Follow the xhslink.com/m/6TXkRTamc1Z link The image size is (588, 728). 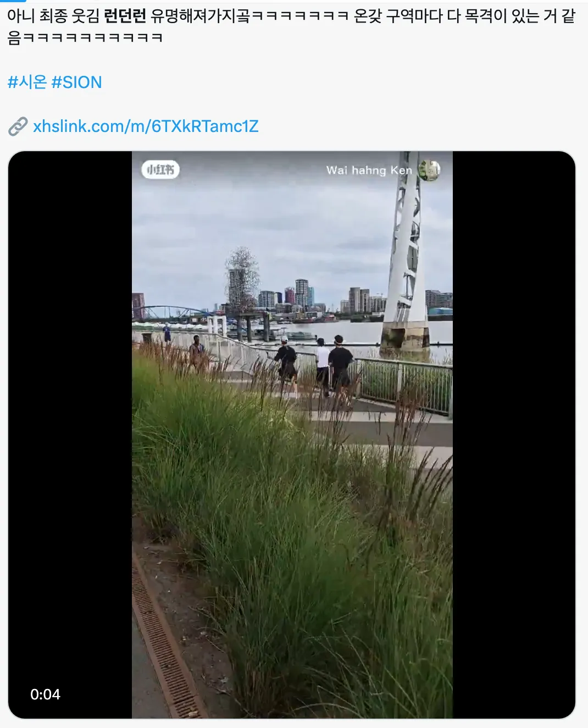pyautogui.click(x=146, y=126)
